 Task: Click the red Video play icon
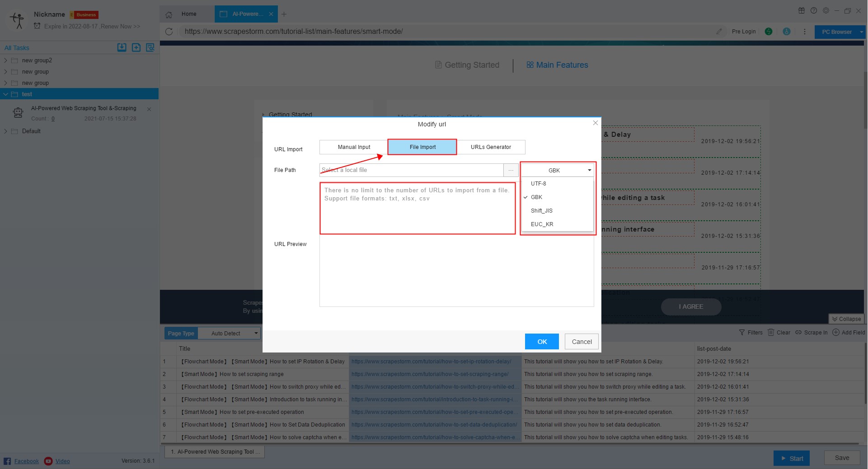[x=48, y=461]
